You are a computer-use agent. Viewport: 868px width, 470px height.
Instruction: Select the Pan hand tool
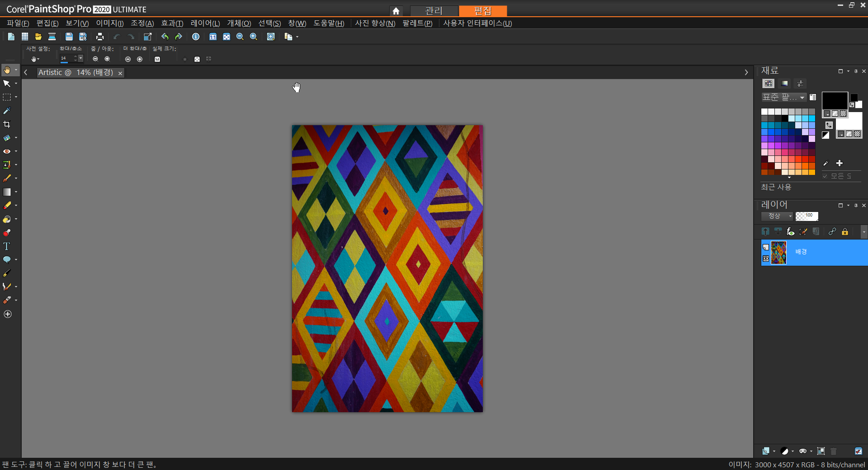pyautogui.click(x=7, y=70)
